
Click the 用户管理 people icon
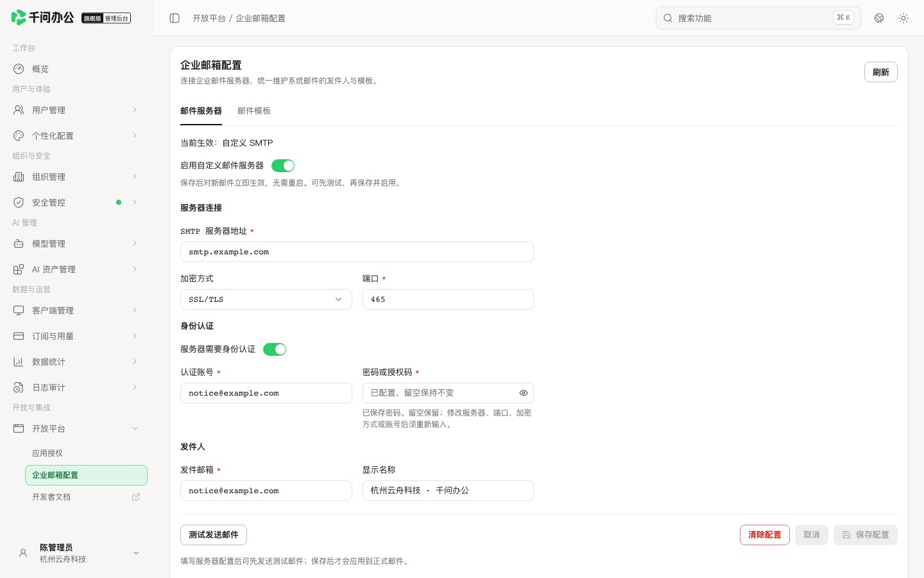[19, 110]
